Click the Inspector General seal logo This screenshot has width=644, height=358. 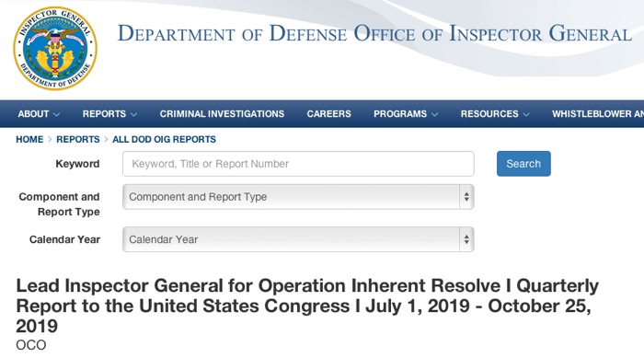(x=55, y=49)
